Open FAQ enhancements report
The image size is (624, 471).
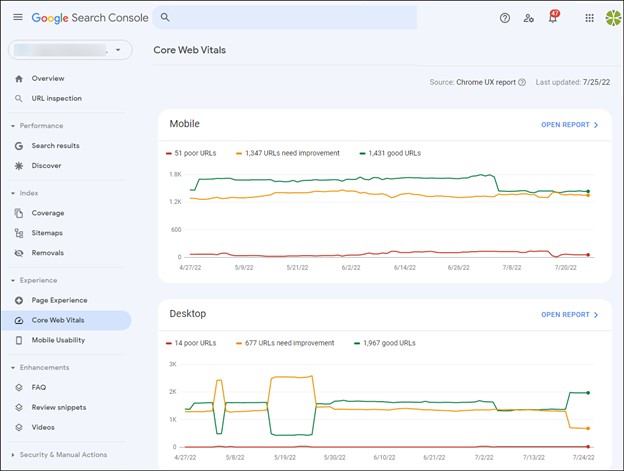[x=39, y=387]
